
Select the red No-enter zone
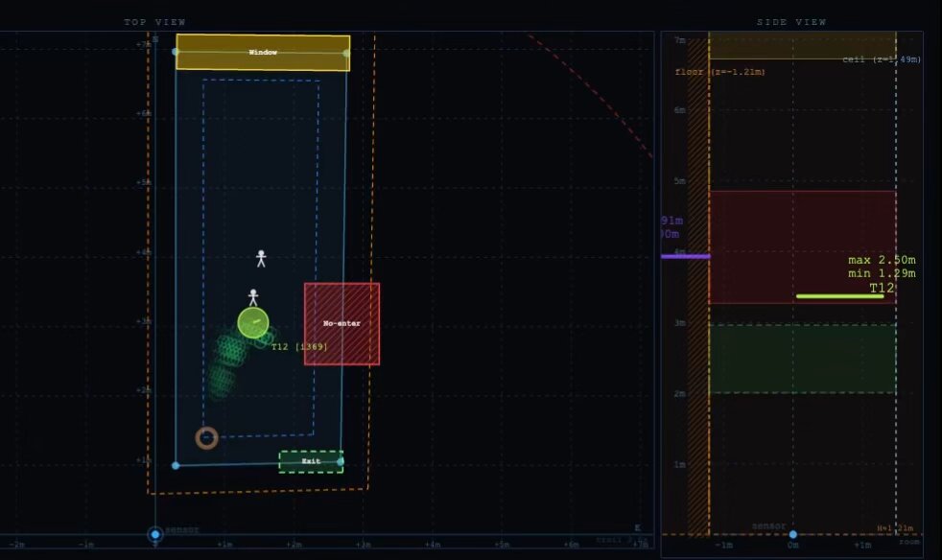coord(341,324)
